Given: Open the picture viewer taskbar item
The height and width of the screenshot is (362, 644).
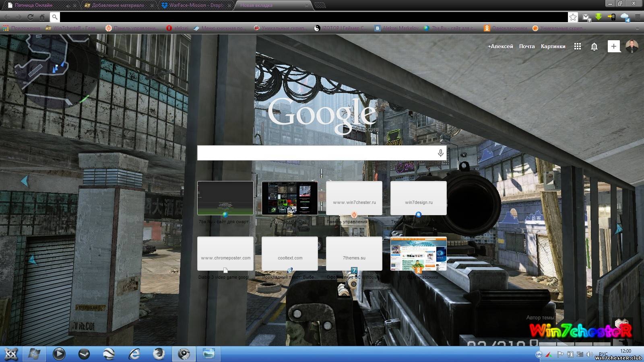Looking at the screenshot, I should [209, 354].
